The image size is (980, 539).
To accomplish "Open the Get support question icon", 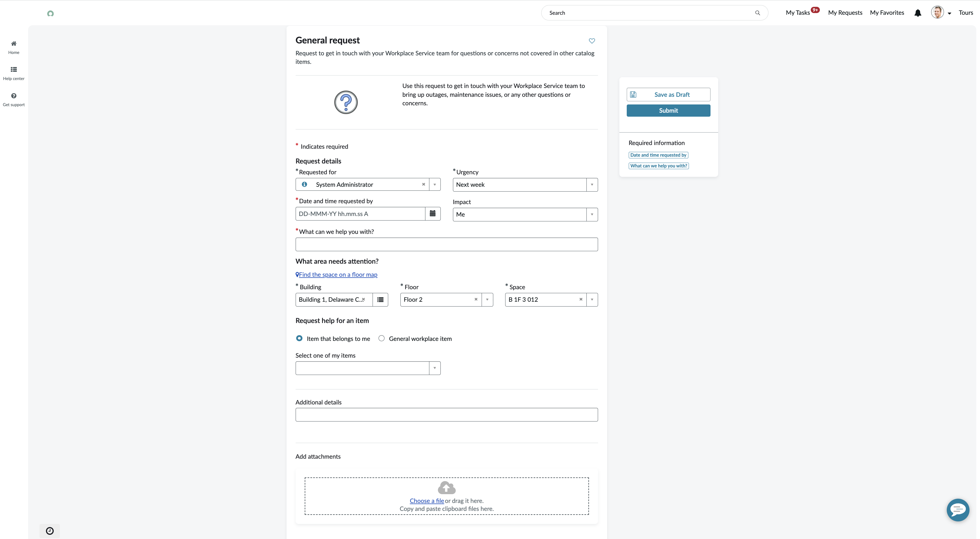I will (14, 96).
